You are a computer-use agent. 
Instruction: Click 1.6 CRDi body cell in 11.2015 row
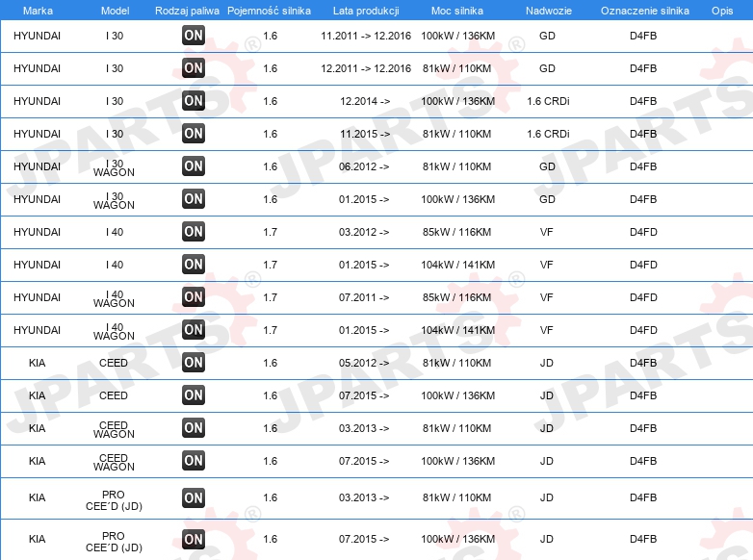pos(548,134)
